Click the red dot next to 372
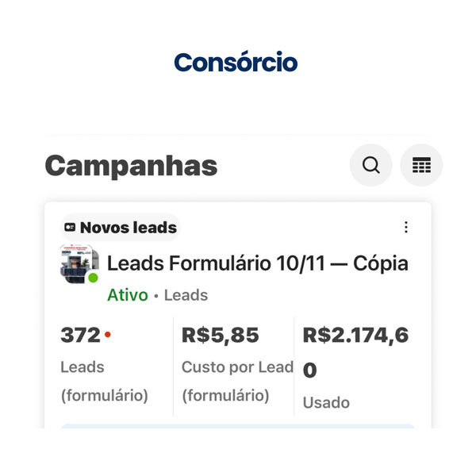Screen dimensions: 476x476 click(108, 335)
